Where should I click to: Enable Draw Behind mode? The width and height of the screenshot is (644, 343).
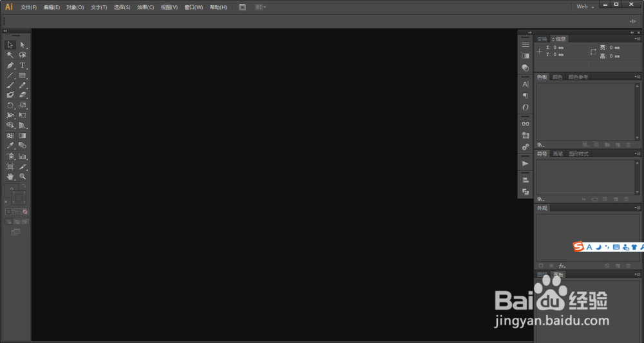(17, 222)
